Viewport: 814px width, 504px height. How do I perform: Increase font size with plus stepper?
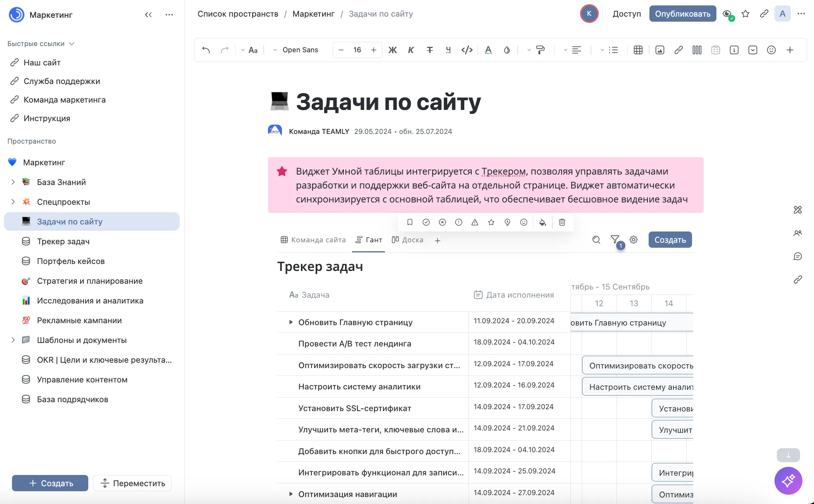click(373, 50)
